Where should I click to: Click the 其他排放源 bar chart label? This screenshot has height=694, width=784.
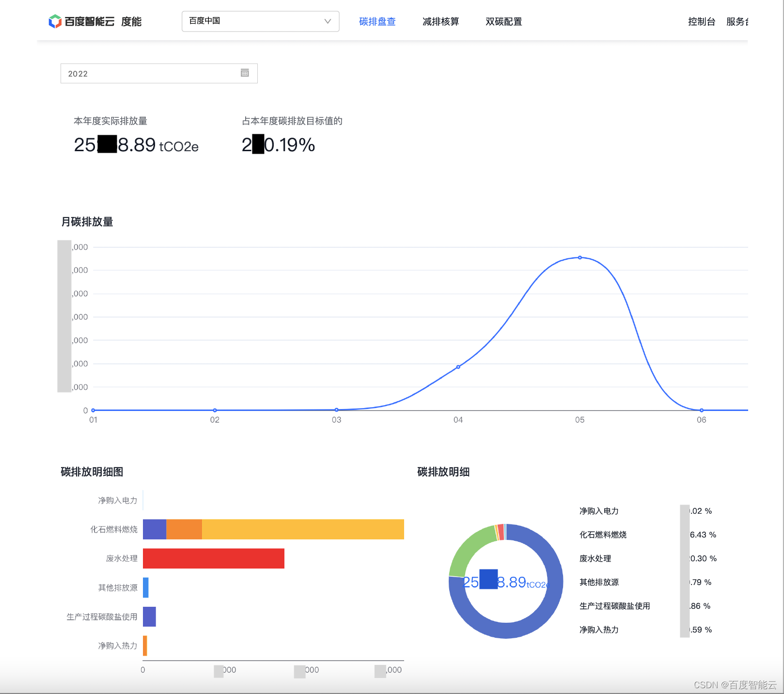(x=118, y=587)
